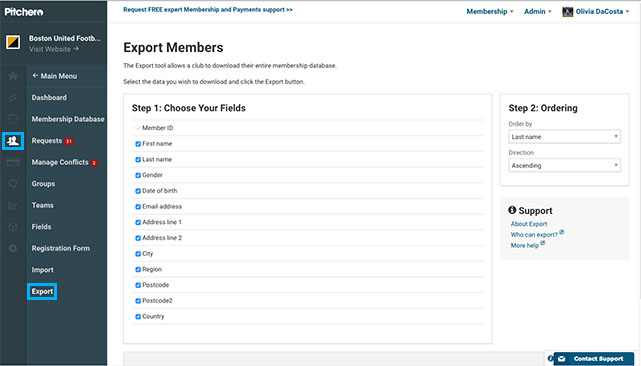Open the settings gear icon in sidebar
Viewport: 641px width, 366px height.
click(x=13, y=248)
